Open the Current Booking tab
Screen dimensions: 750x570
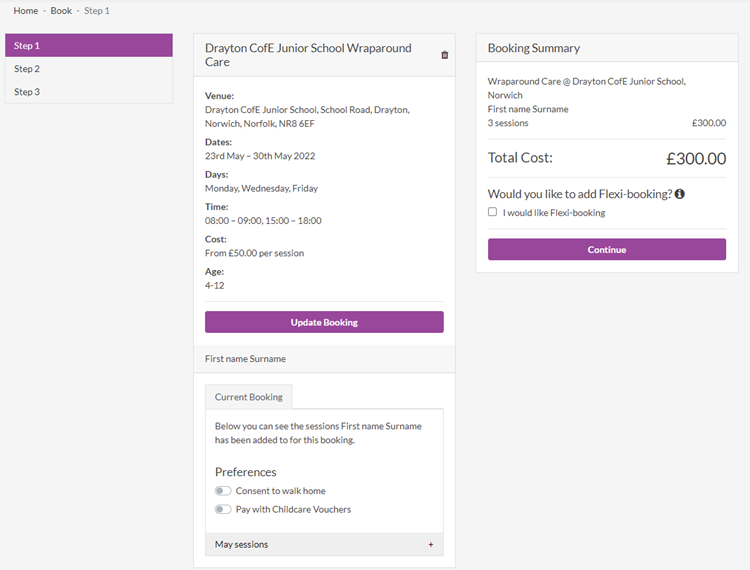[249, 397]
